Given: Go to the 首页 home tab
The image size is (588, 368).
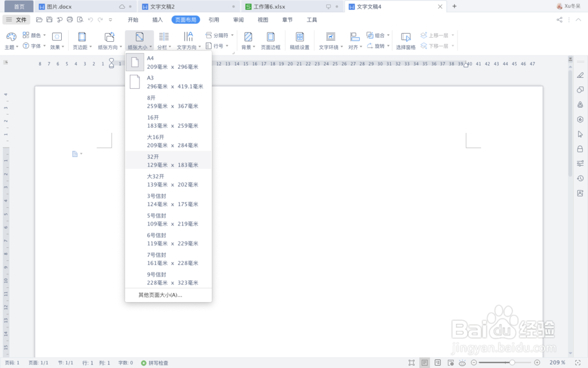Looking at the screenshot, I should click(x=19, y=6).
